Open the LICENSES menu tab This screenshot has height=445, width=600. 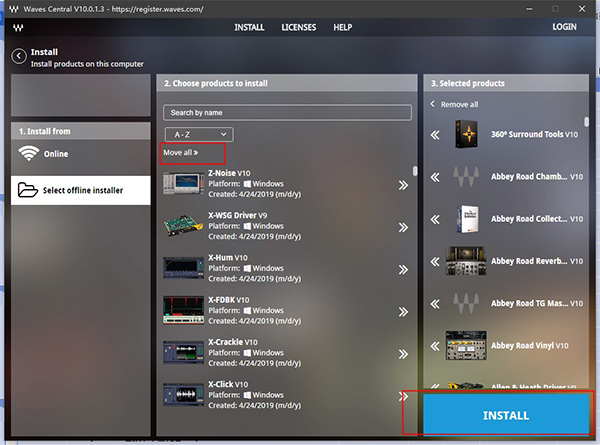coord(299,27)
